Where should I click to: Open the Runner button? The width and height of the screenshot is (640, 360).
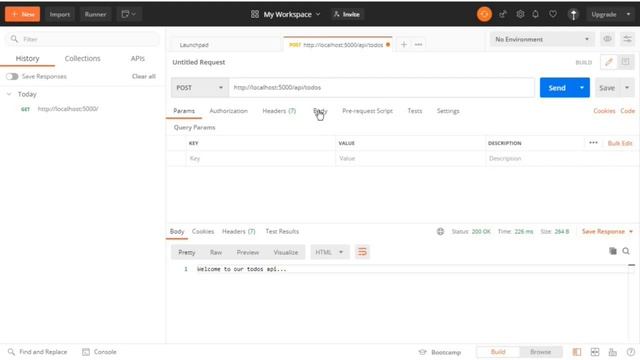coord(96,14)
